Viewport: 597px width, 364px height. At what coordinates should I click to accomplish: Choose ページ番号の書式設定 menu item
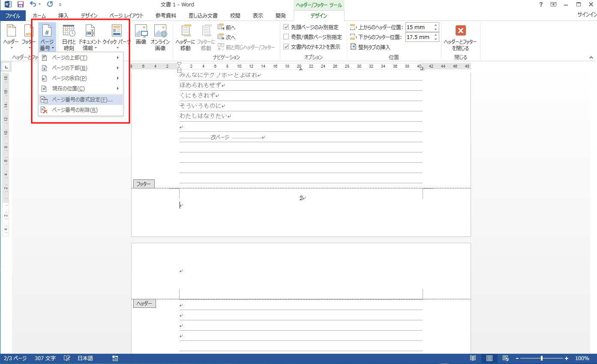pos(81,100)
